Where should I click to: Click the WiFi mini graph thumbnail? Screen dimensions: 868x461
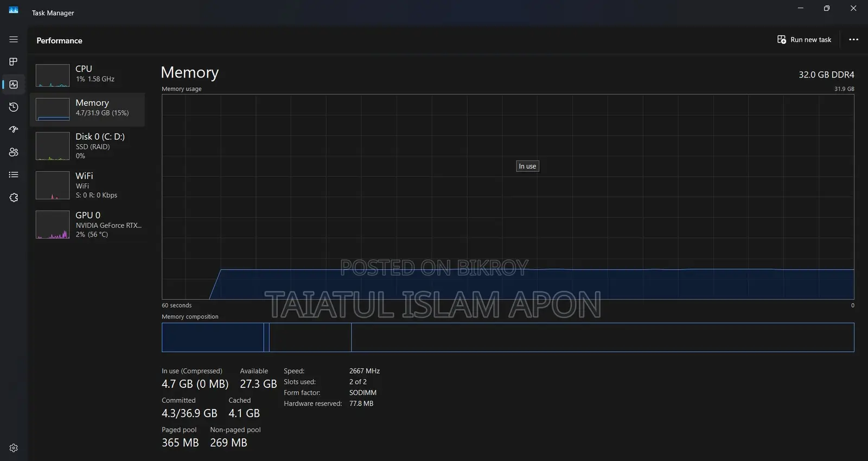pyautogui.click(x=53, y=185)
